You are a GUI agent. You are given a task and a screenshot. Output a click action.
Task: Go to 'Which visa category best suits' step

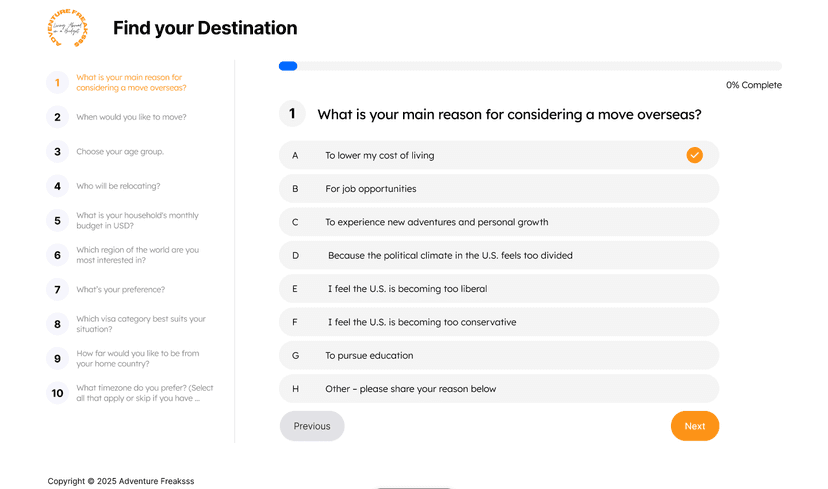[x=141, y=324]
